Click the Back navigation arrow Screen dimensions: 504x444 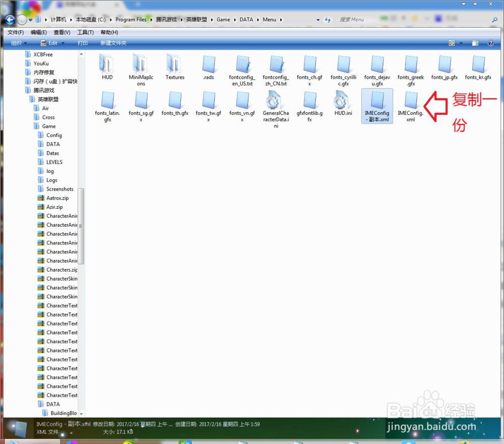tap(10, 20)
